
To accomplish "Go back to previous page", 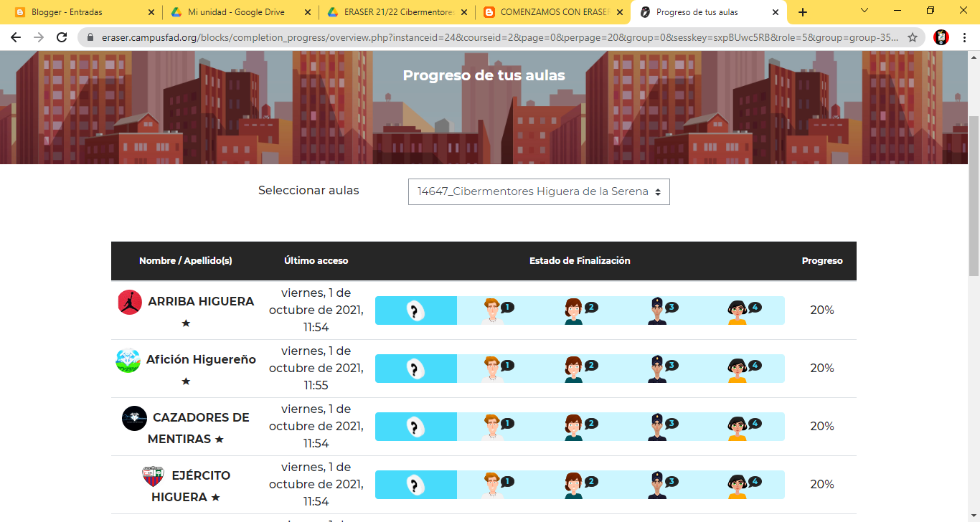I will tap(16, 37).
